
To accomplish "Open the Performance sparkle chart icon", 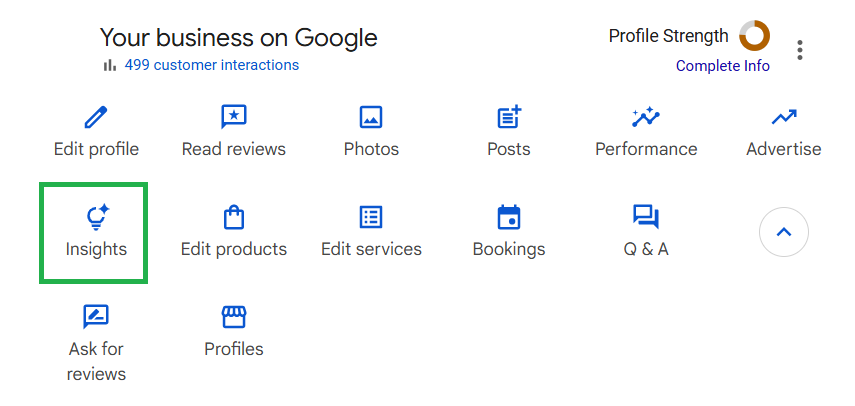I will 646,117.
